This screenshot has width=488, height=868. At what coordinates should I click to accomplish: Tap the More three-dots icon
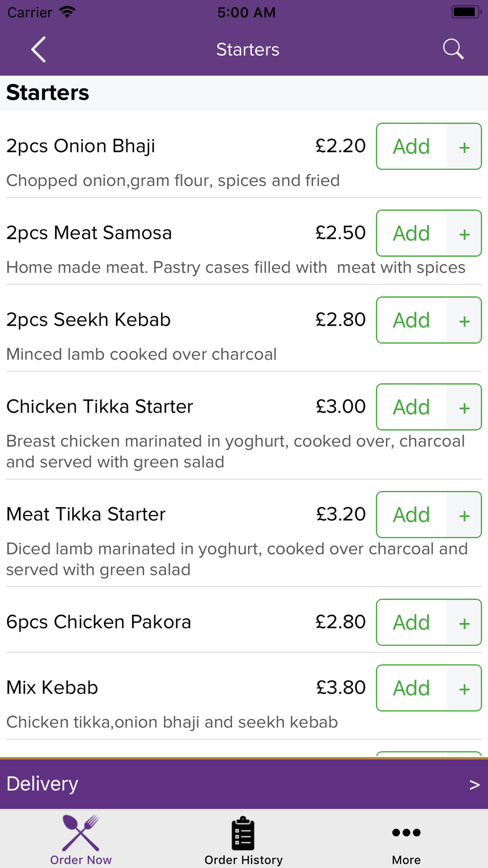click(406, 832)
